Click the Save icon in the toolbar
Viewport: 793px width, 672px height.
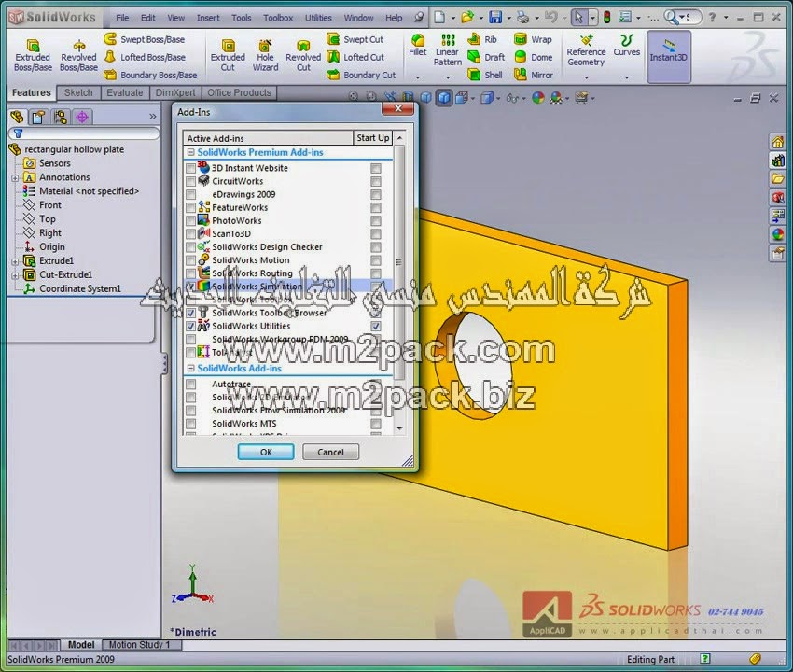click(x=495, y=18)
